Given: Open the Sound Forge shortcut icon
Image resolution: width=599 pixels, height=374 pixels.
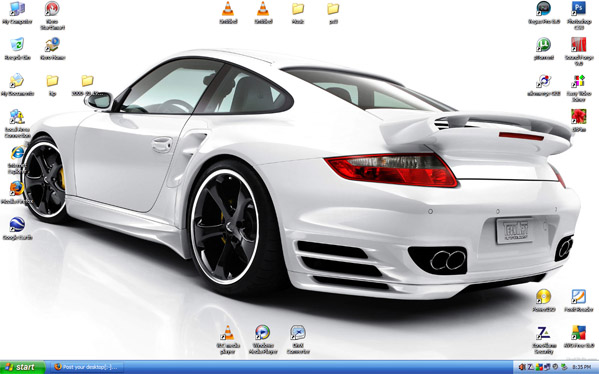Looking at the screenshot, I should 578,50.
